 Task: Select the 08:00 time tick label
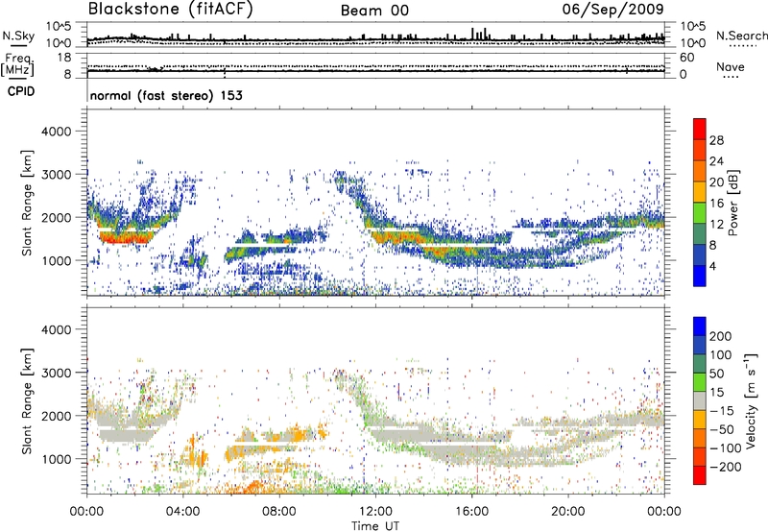tap(279, 512)
